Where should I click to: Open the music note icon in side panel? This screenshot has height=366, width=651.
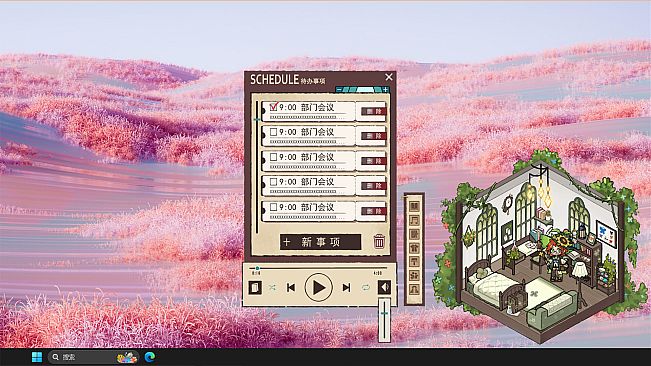414,220
